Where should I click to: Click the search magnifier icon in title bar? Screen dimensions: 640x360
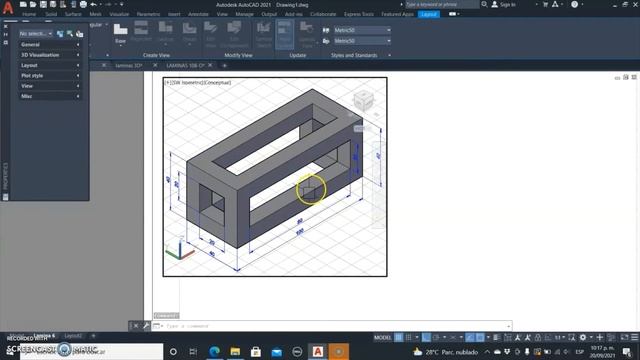click(x=484, y=4)
